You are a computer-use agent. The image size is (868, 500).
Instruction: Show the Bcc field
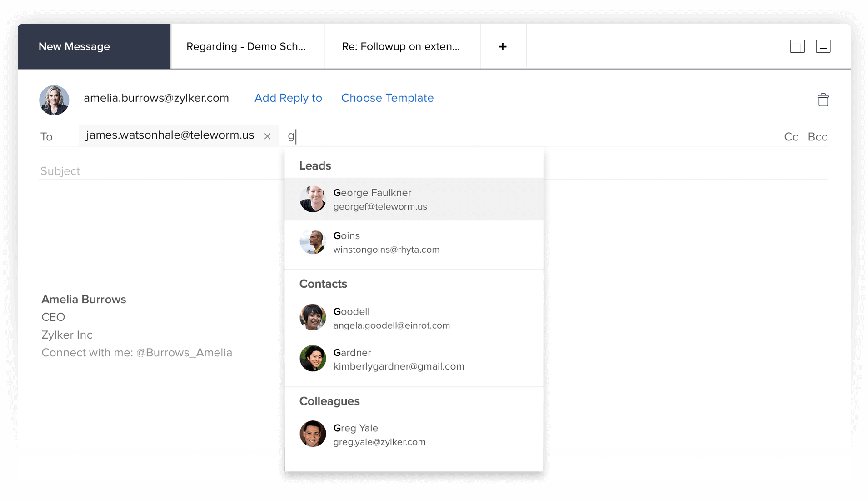coord(817,137)
